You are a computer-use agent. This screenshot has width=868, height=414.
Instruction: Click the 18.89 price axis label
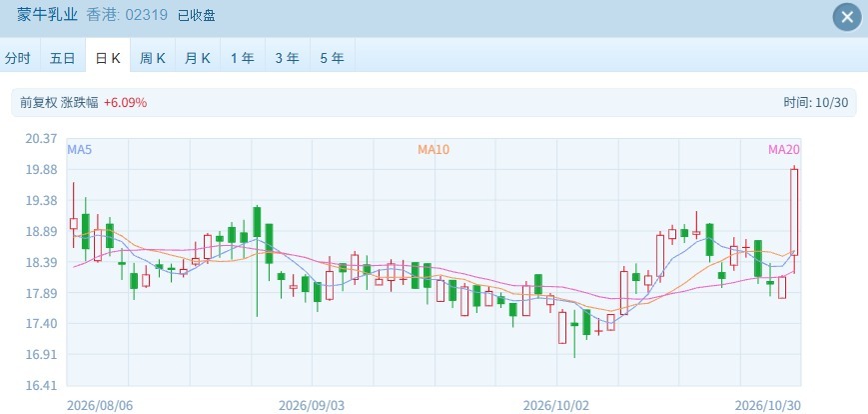point(41,232)
